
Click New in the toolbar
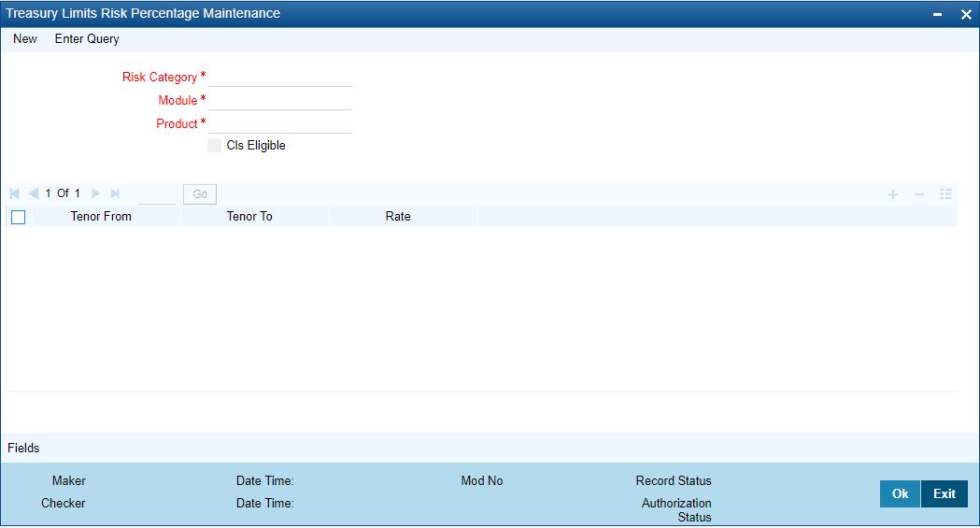click(25, 38)
